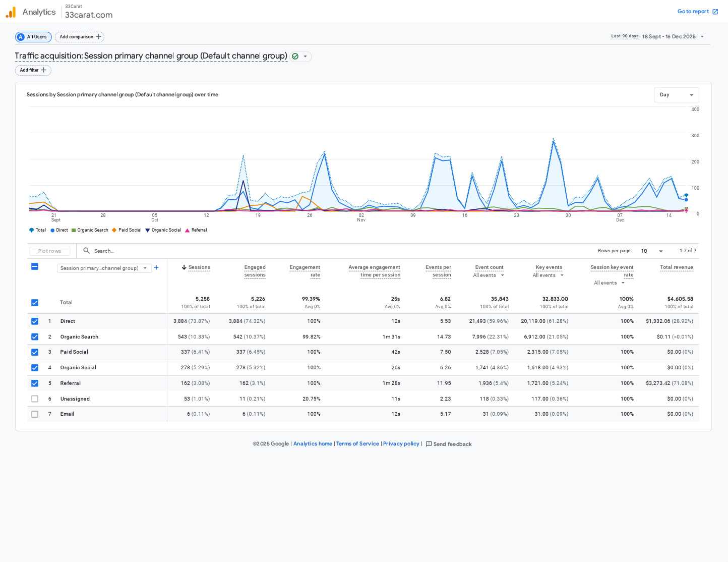Enable the Email row checkbox

point(35,414)
